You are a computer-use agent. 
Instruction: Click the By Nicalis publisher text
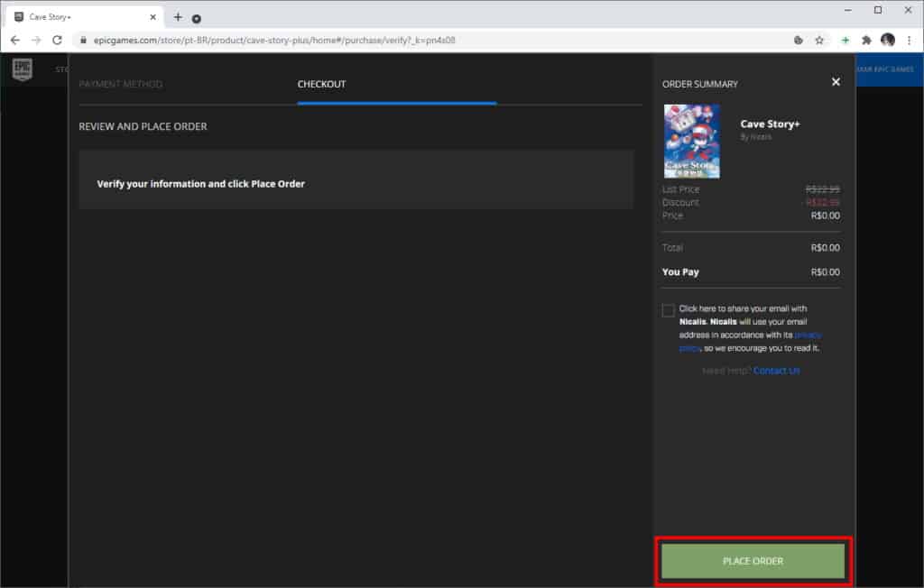[x=755, y=137]
